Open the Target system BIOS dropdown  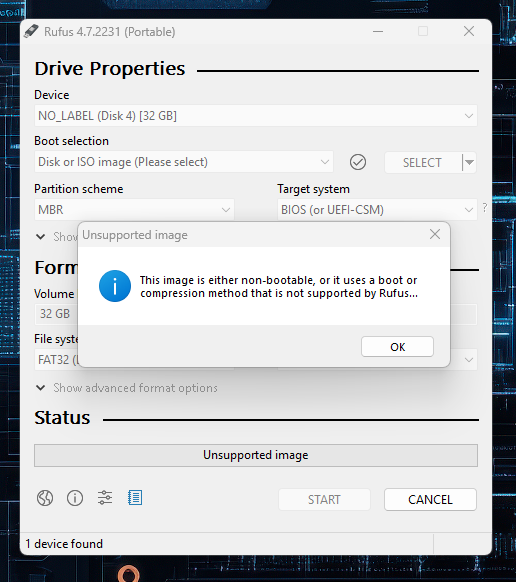tap(377, 210)
